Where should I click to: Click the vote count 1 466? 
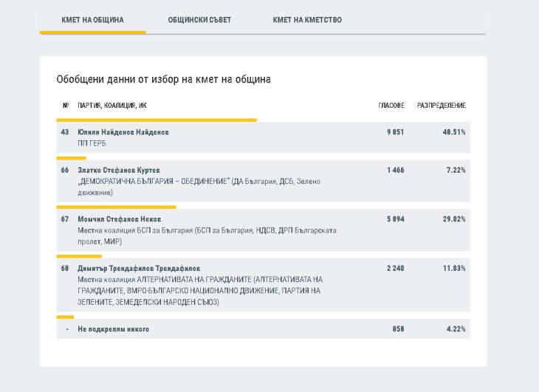click(395, 170)
